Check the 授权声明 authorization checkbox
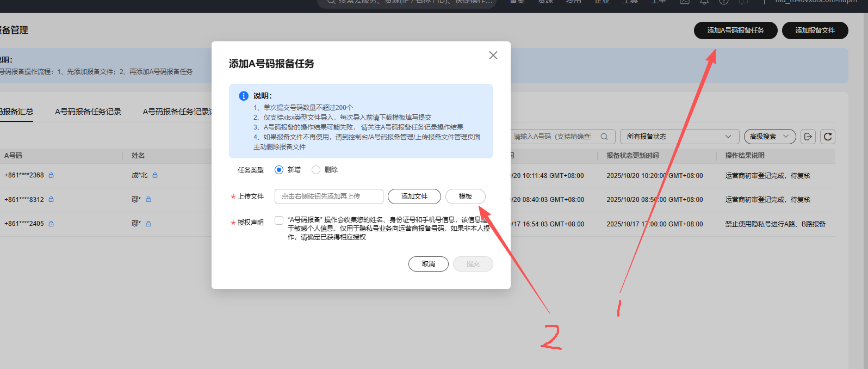Image resolution: width=868 pixels, height=369 pixels. click(279, 220)
